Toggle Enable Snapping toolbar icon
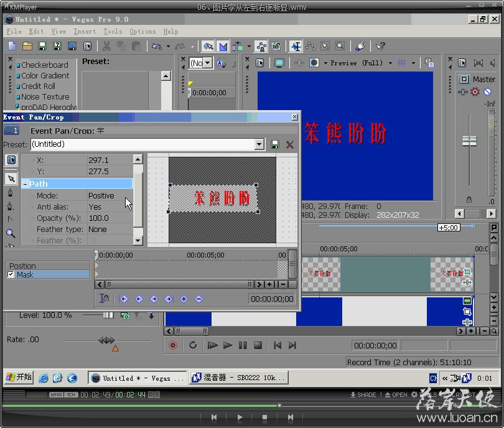504x428 pixels. point(208,46)
